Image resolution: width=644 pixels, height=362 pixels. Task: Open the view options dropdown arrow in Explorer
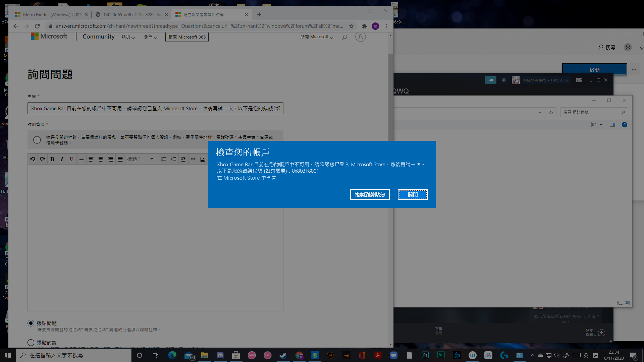coord(601,125)
